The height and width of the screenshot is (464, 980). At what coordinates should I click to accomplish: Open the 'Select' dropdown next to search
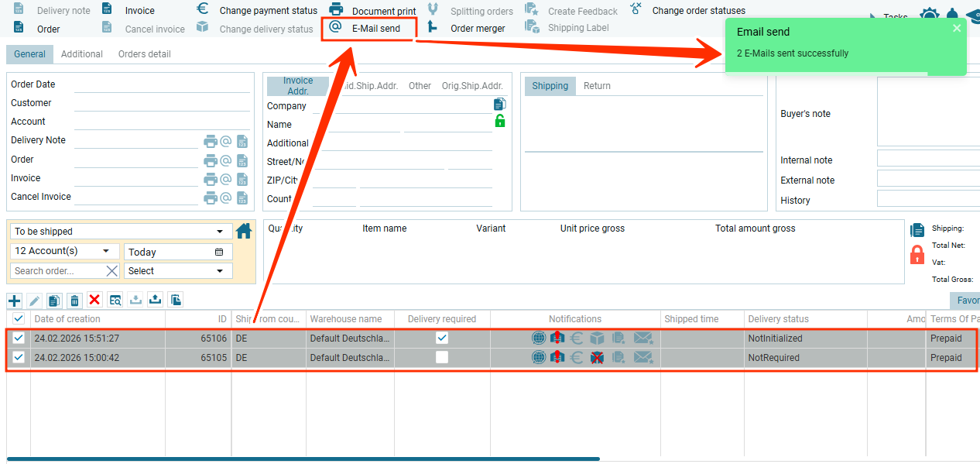point(178,271)
